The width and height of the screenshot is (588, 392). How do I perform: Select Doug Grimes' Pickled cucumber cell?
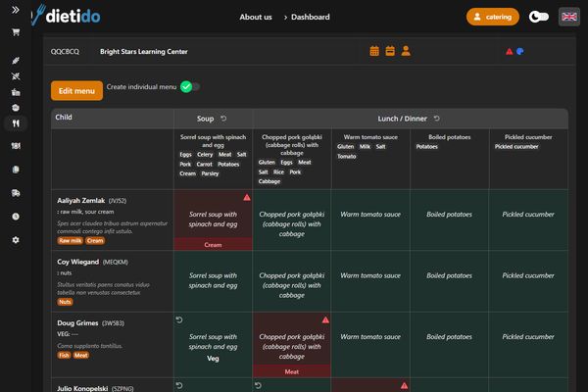[x=528, y=344]
